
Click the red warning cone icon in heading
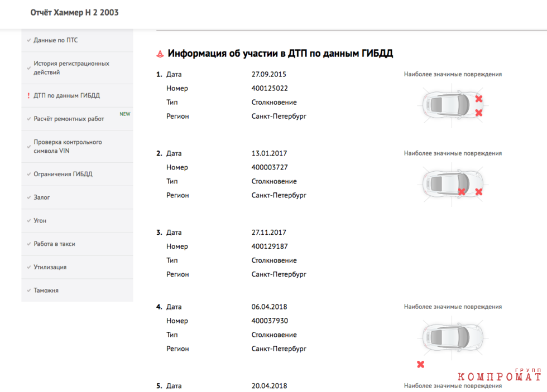coord(160,54)
